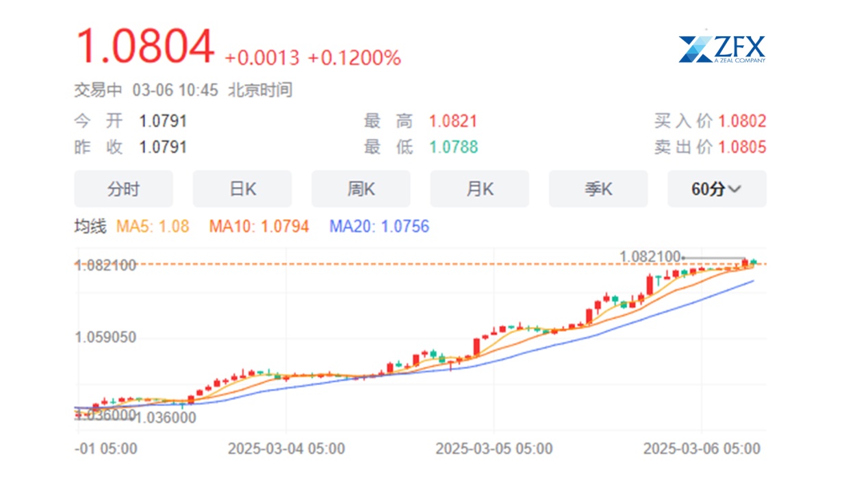
Task: Click the 1.059050 price axis label
Action: [105, 338]
